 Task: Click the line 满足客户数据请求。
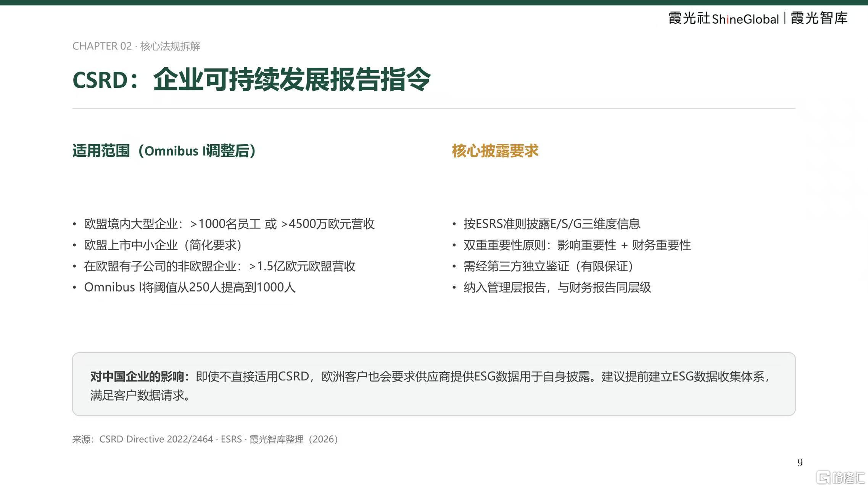point(140,395)
